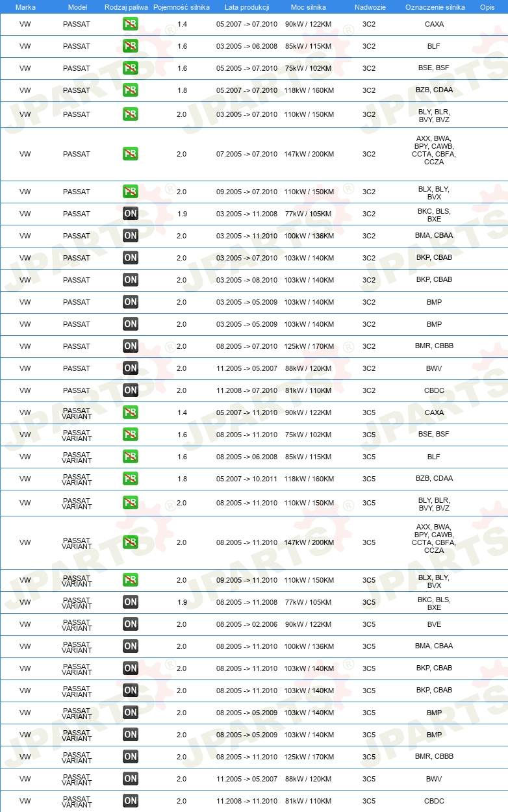This screenshot has height=812, width=508.
Task: Click the PB icon in PASSAT VARIANT BSE, BSF row
Action: [131, 435]
